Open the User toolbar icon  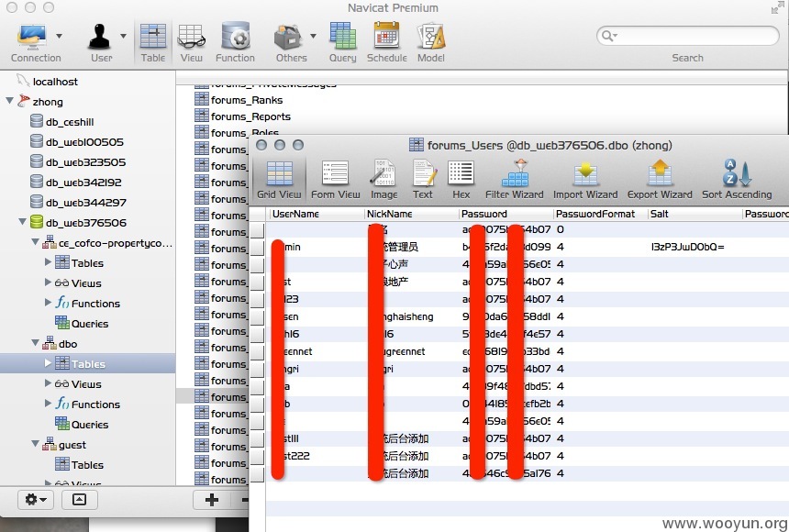(99, 37)
